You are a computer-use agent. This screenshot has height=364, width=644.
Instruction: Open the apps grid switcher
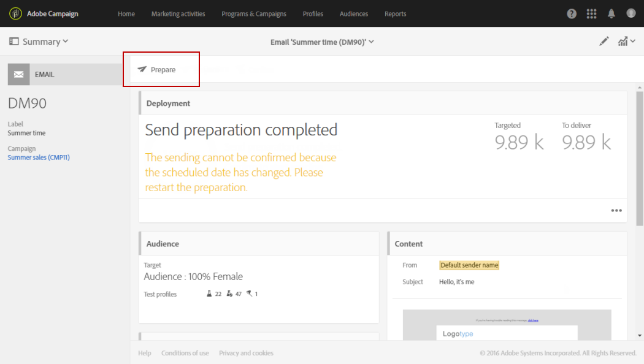click(x=591, y=13)
